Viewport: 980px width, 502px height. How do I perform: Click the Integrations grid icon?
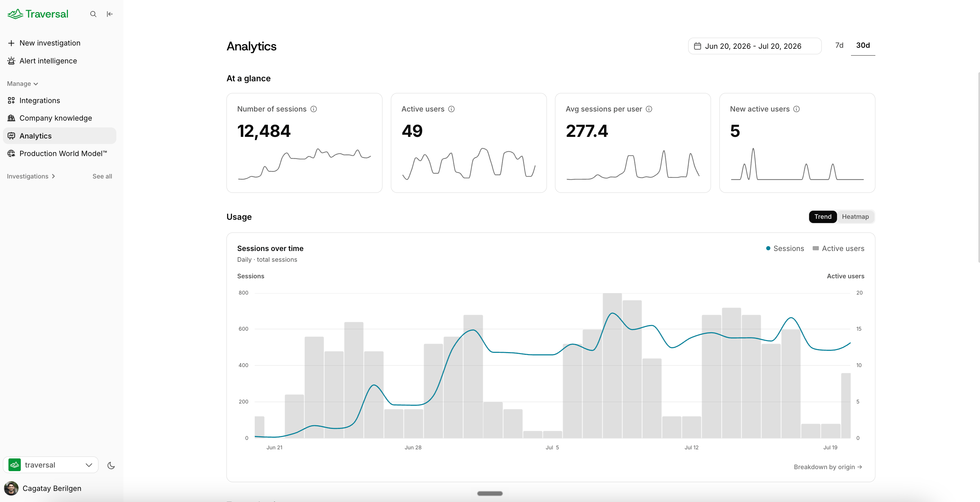(11, 100)
